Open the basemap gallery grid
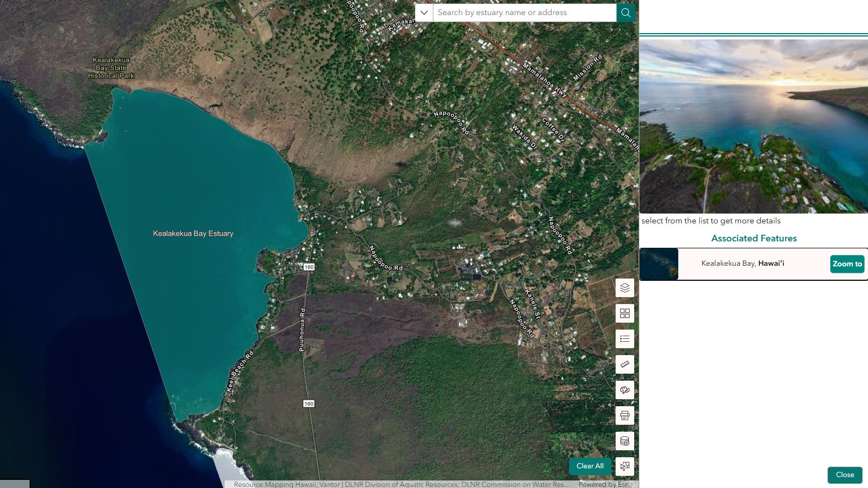This screenshot has height=488, width=868. 624,313
